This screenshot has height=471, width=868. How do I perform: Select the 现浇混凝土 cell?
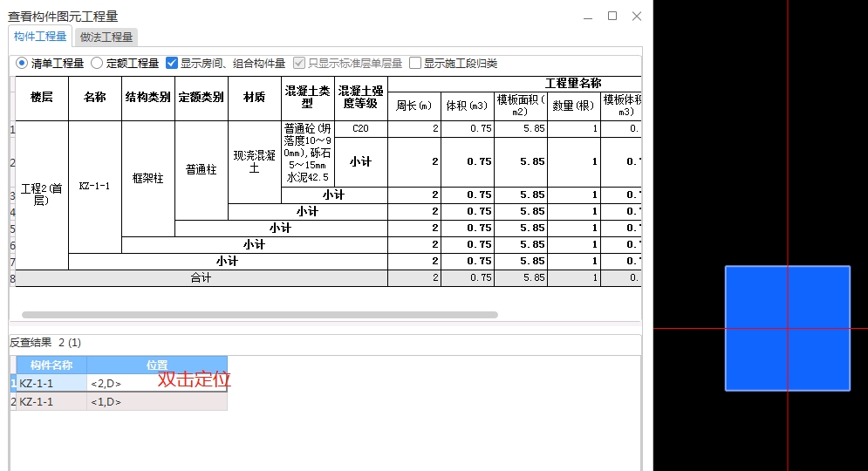tap(254, 161)
